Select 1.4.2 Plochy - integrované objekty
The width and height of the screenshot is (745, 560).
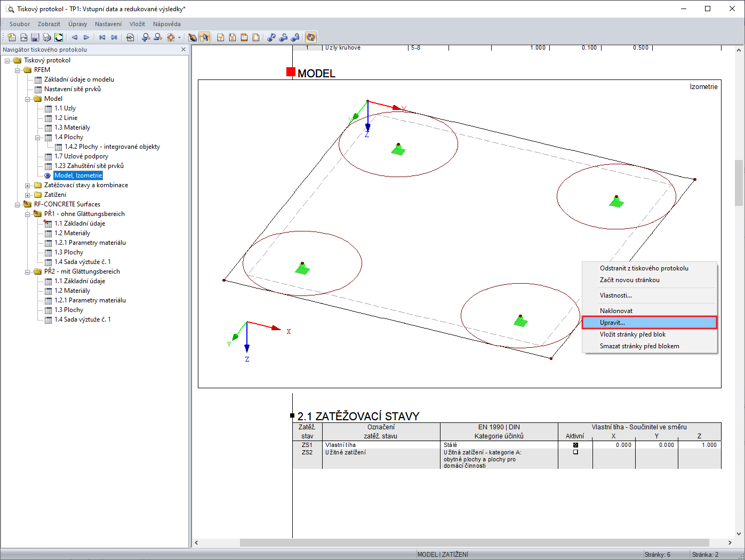coord(112,147)
